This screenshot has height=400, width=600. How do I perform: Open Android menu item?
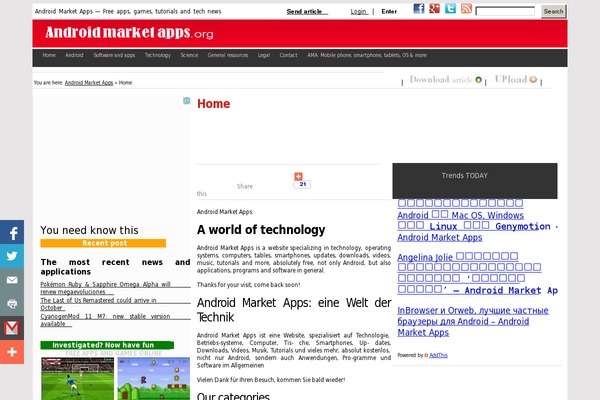click(74, 55)
